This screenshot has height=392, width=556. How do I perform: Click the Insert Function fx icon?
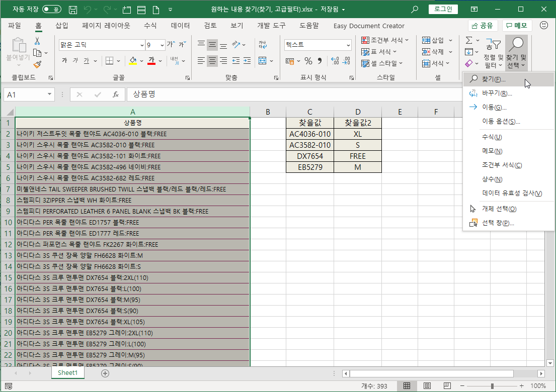(x=116, y=94)
